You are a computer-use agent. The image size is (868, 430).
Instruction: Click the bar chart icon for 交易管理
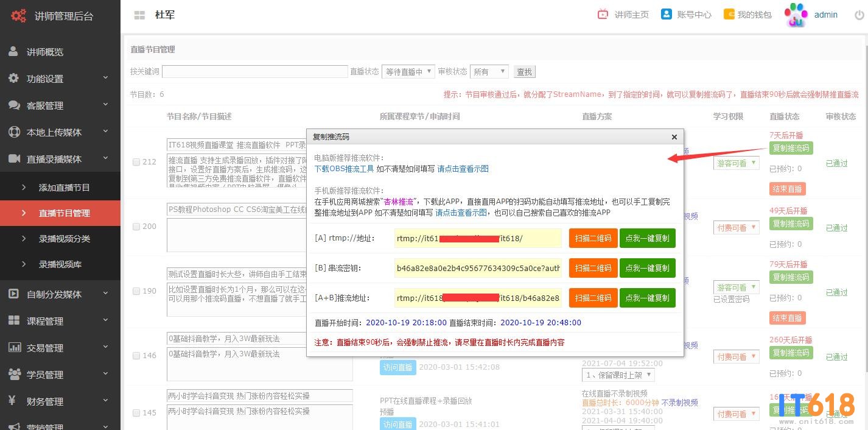15,348
